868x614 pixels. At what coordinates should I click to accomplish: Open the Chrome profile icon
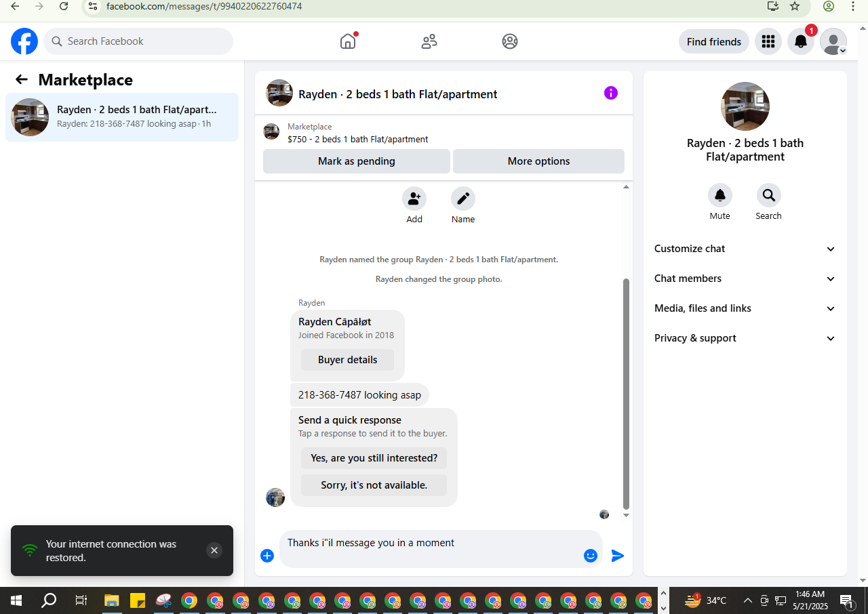(829, 6)
